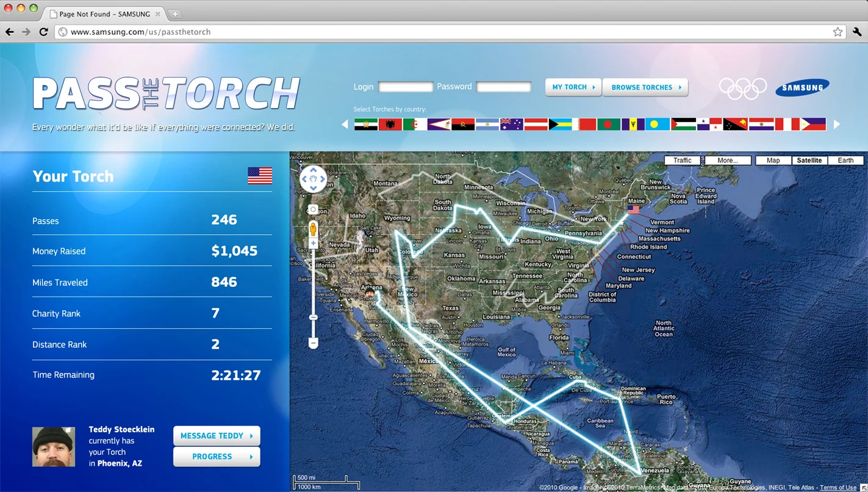Viewport: 868px width, 492px height.
Task: Select the Austria flag torch
Action: coord(536,125)
